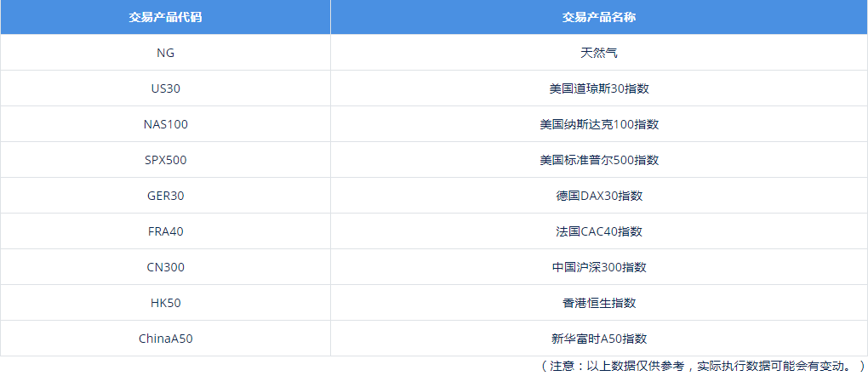Screen dimensions: 868x376
Task: Click the 法国CAC40指数 cell
Action: pyautogui.click(x=599, y=231)
